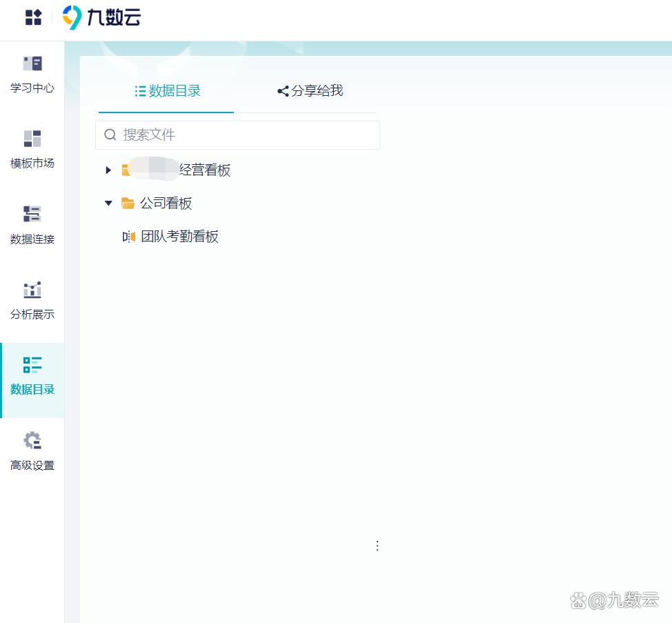Open the 团队考勤看板 dashboard icon

pos(129,237)
